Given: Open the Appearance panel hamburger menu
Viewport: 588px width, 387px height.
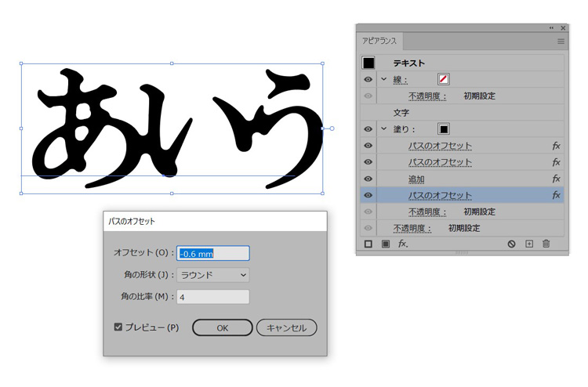Looking at the screenshot, I should pos(561,42).
